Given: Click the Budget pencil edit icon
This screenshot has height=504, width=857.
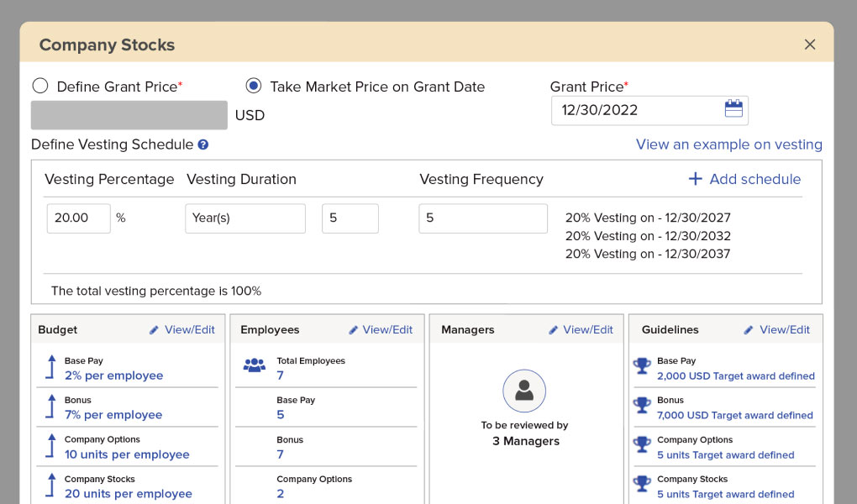Looking at the screenshot, I should [154, 330].
